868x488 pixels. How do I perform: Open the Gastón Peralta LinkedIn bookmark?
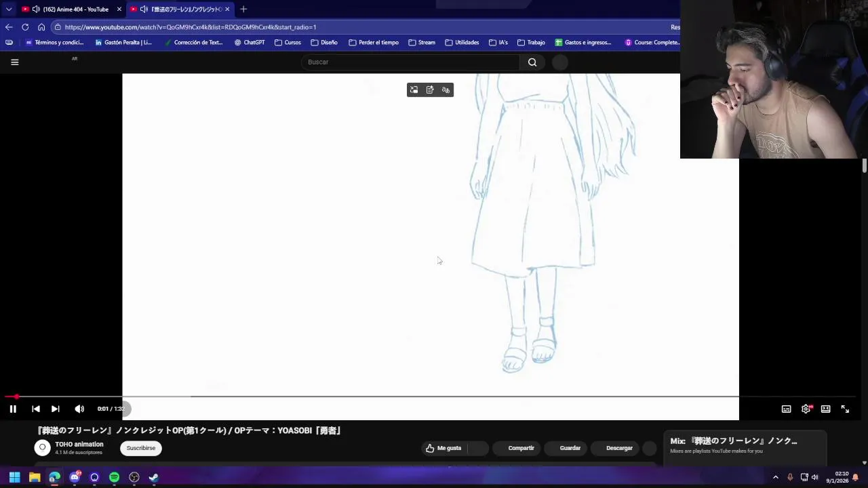(x=123, y=42)
